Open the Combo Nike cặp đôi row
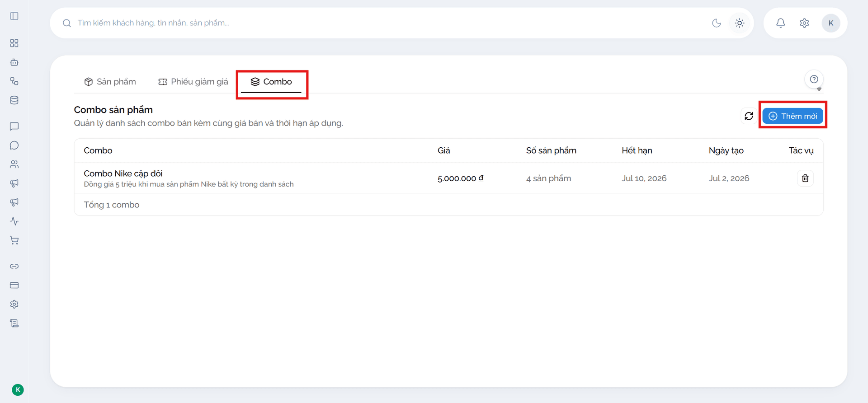 point(448,178)
